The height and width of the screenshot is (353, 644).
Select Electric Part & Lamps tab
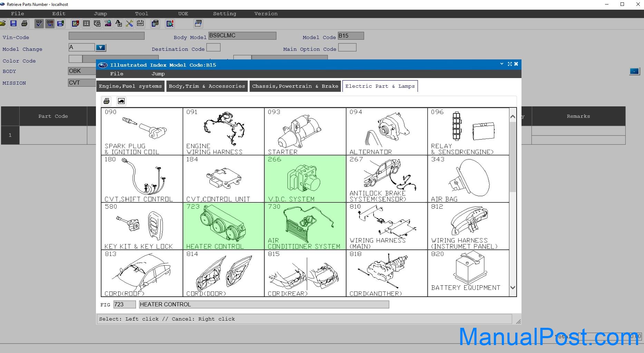click(380, 86)
